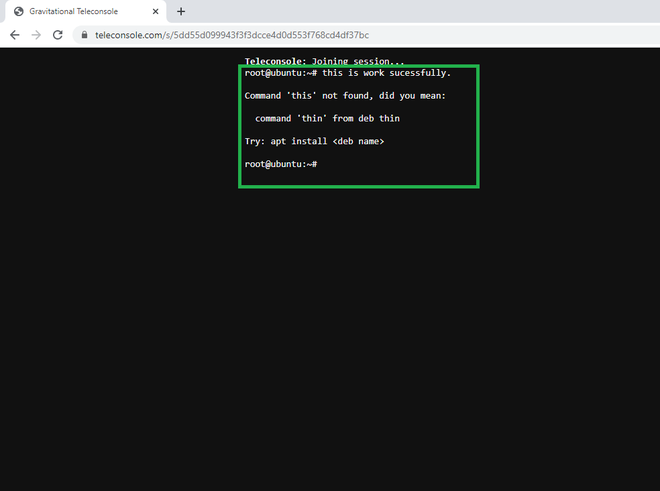The height and width of the screenshot is (491, 660).
Task: Click the padlock site security icon
Action: click(84, 35)
